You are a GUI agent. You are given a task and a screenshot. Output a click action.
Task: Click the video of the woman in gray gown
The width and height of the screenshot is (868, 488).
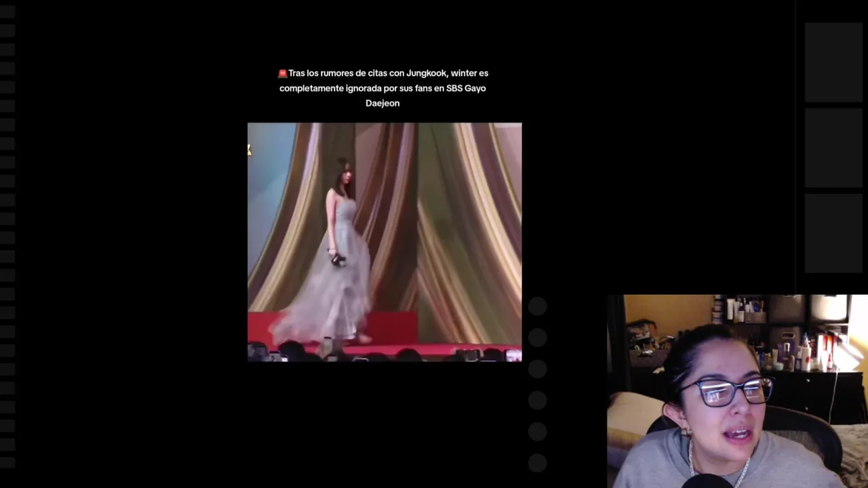[384, 242]
